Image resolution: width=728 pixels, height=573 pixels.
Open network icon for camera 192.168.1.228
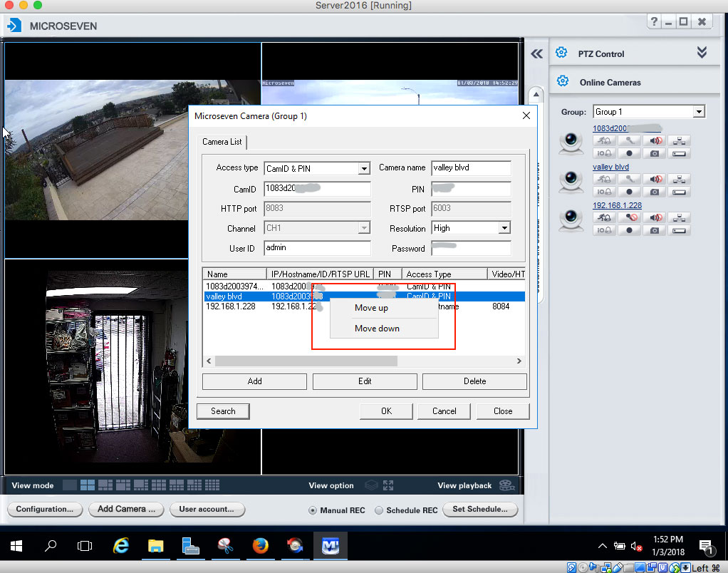(x=680, y=217)
